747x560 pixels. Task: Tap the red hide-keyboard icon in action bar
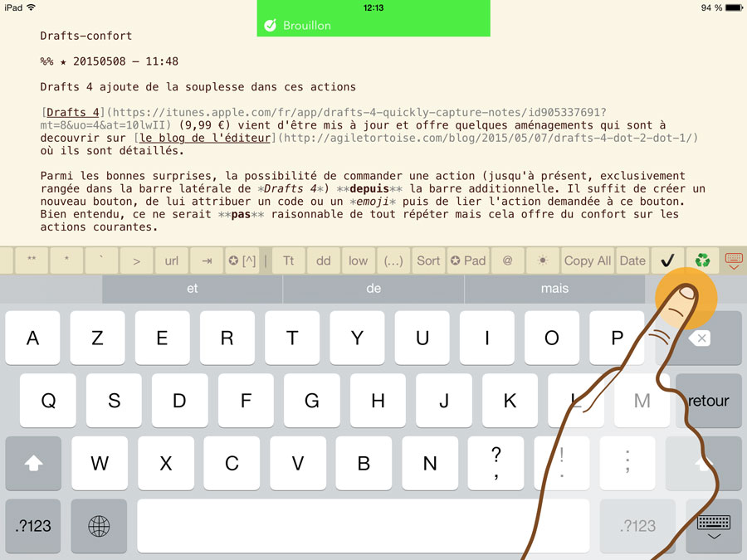[734, 261]
